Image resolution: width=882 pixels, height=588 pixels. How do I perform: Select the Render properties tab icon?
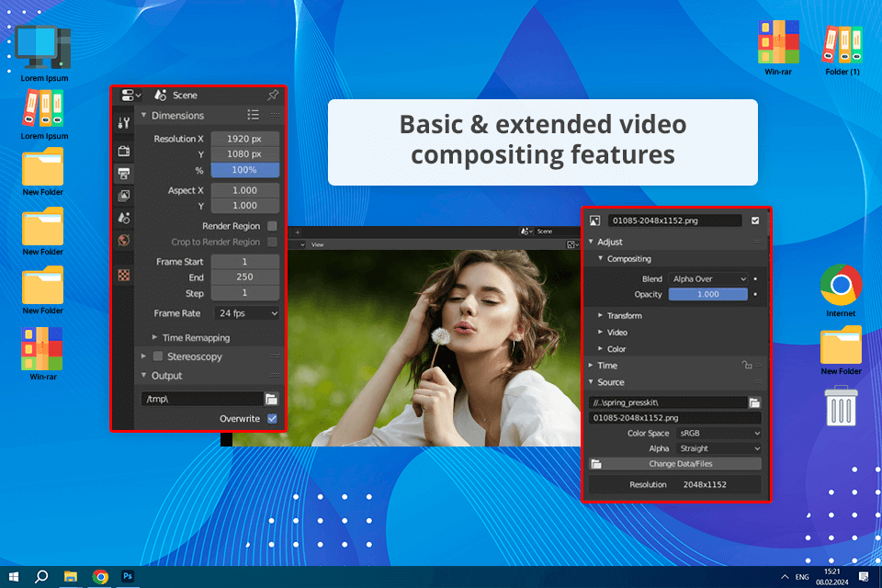coord(124,151)
